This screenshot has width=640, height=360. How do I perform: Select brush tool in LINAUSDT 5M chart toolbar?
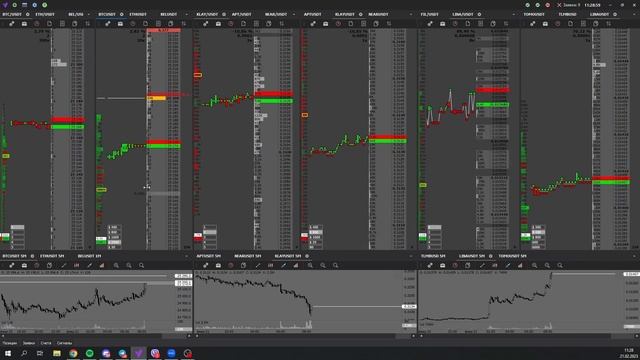pos(508,266)
